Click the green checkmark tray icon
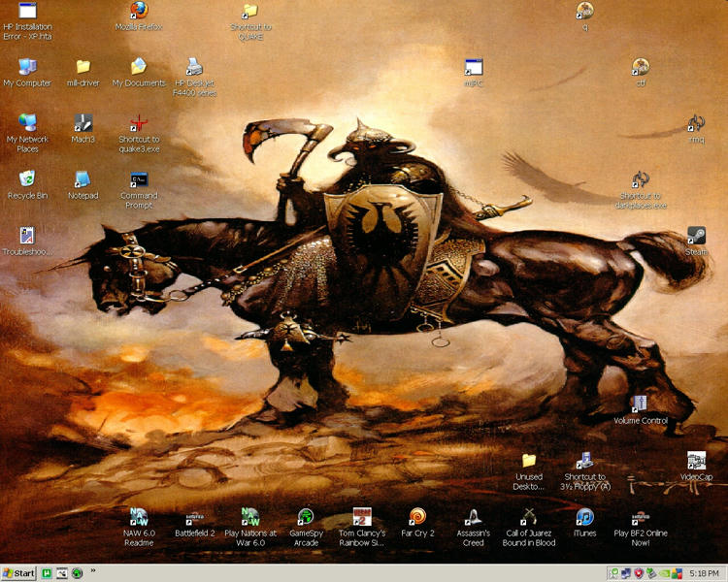This screenshot has height=582, width=728. pos(613,573)
